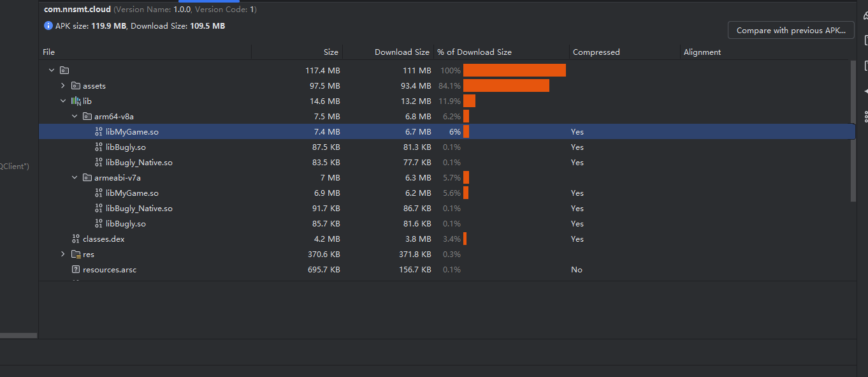
Task: Collapse the lib folder chevron
Action: [63, 101]
